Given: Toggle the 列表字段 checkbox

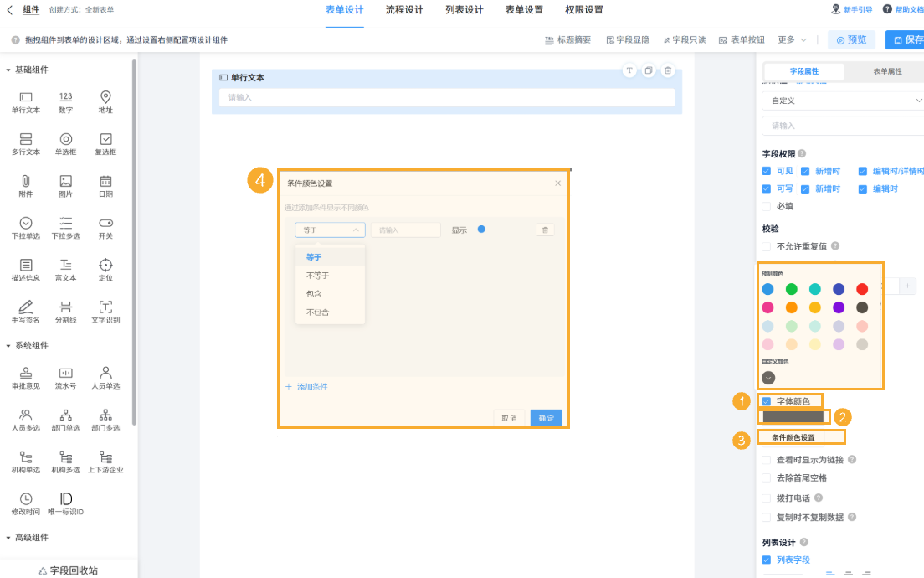Looking at the screenshot, I should pos(766,560).
